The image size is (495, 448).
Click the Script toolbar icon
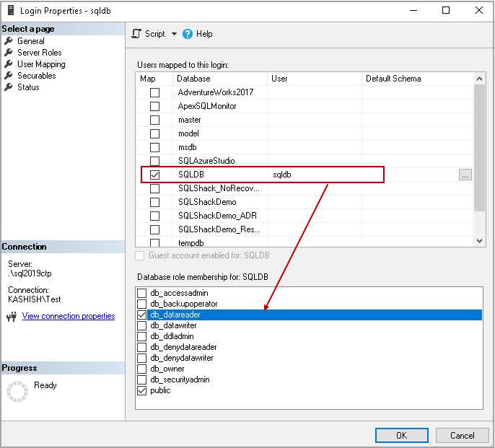(136, 34)
